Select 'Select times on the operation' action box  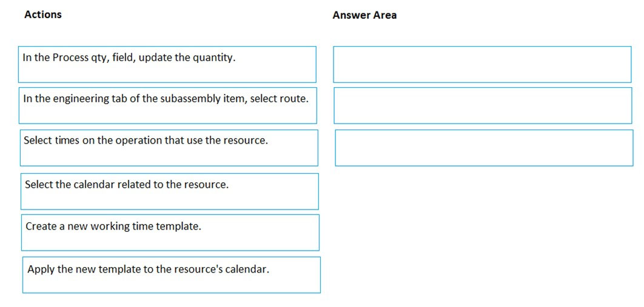point(169,148)
